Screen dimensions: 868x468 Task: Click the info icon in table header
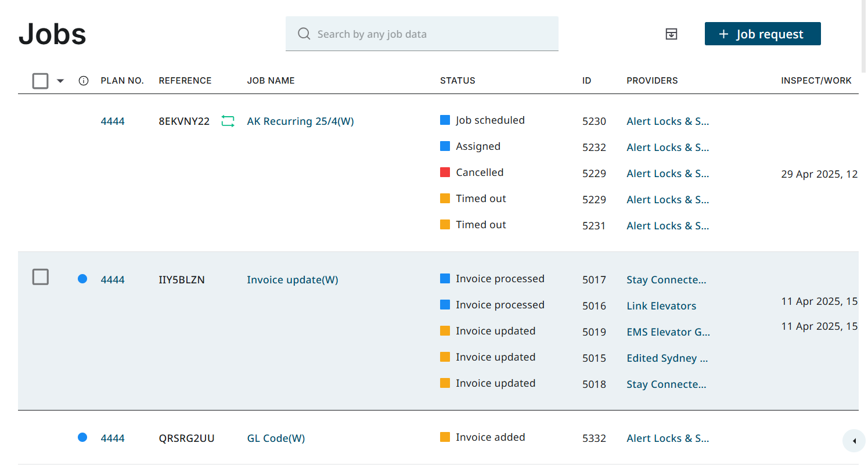pyautogui.click(x=83, y=81)
